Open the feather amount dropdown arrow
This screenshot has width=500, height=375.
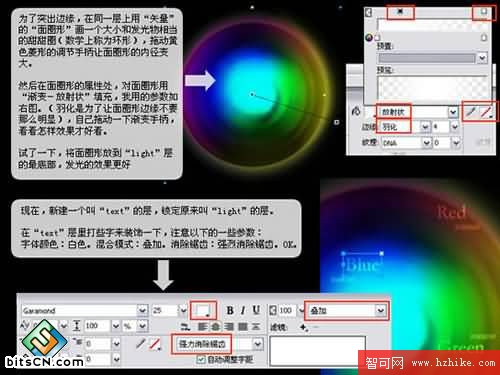(x=455, y=127)
